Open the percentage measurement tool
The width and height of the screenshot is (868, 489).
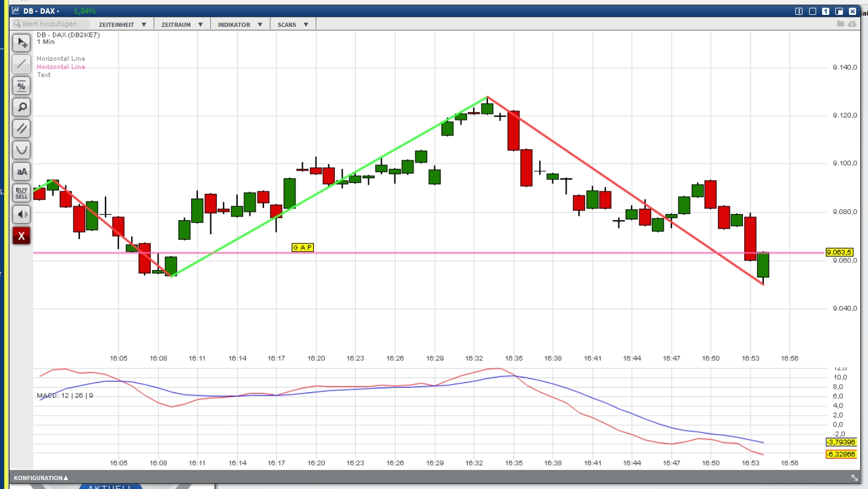pos(21,85)
